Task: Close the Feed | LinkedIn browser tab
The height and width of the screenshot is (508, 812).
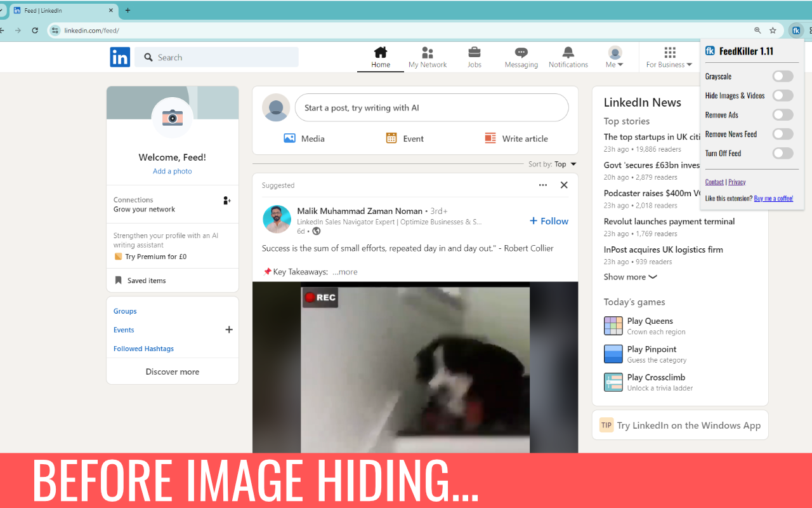Action: coord(110,10)
